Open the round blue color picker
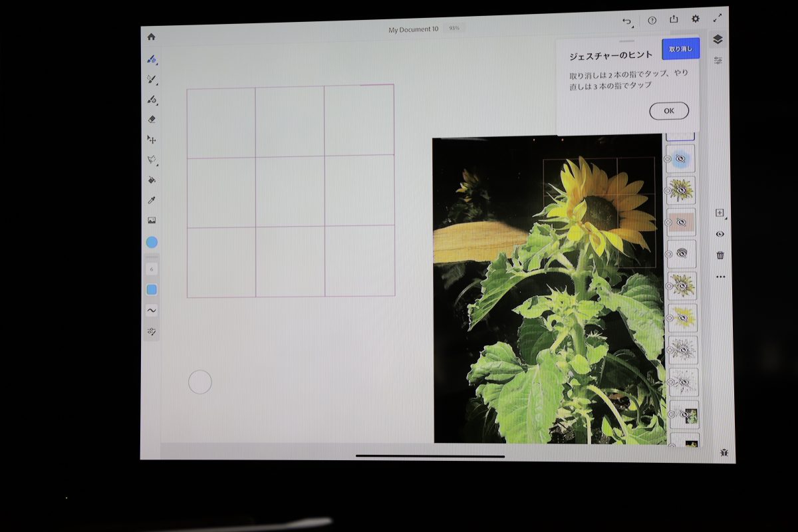798x532 pixels. click(x=152, y=242)
